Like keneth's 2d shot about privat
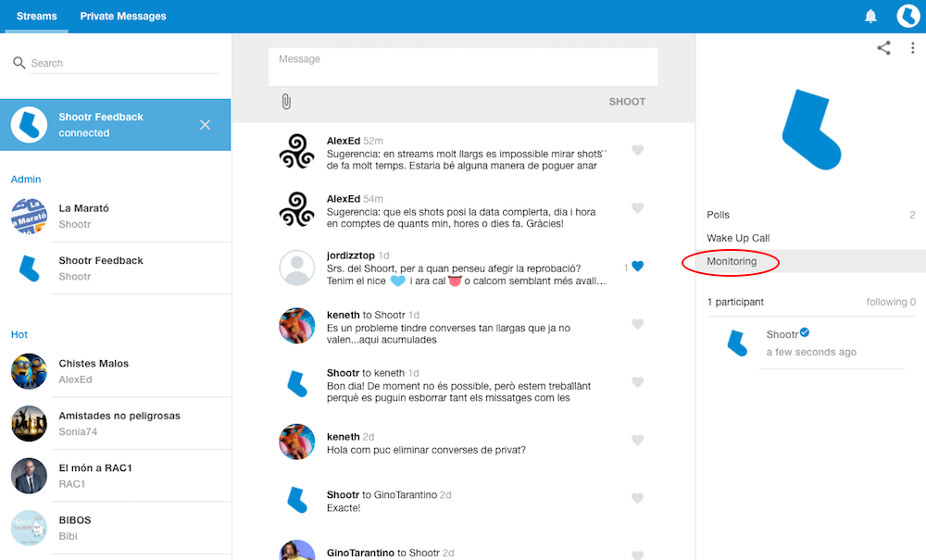Screen dimensions: 926x560 click(637, 441)
